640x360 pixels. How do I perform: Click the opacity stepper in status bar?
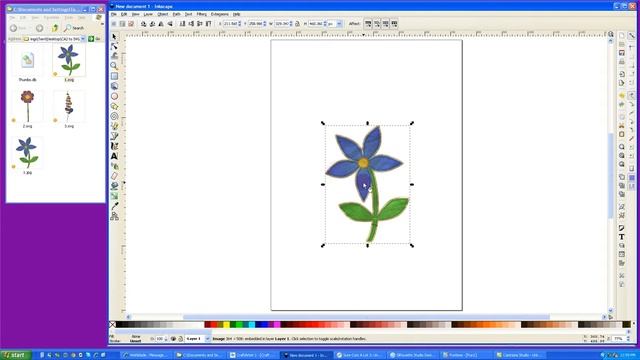pyautogui.click(x=166, y=339)
